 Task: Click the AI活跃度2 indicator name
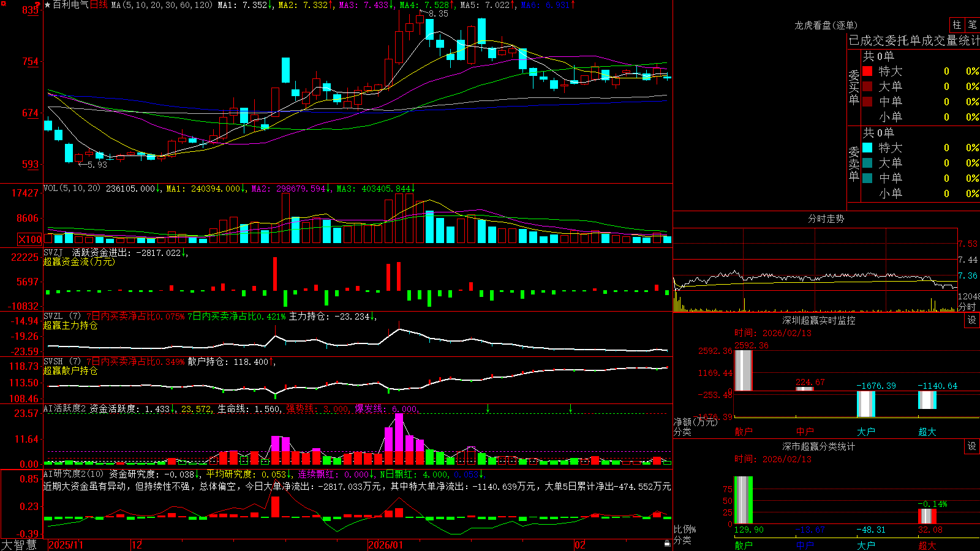(65, 408)
